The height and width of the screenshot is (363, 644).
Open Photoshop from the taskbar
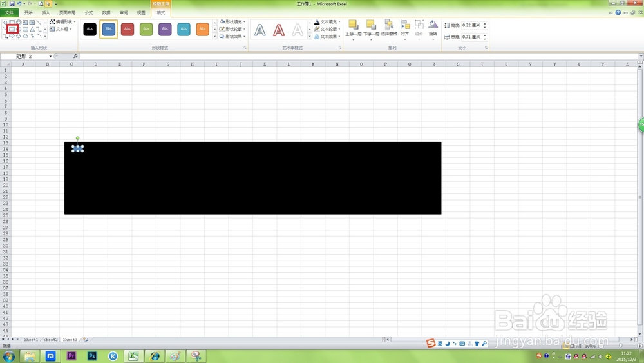[92, 356]
